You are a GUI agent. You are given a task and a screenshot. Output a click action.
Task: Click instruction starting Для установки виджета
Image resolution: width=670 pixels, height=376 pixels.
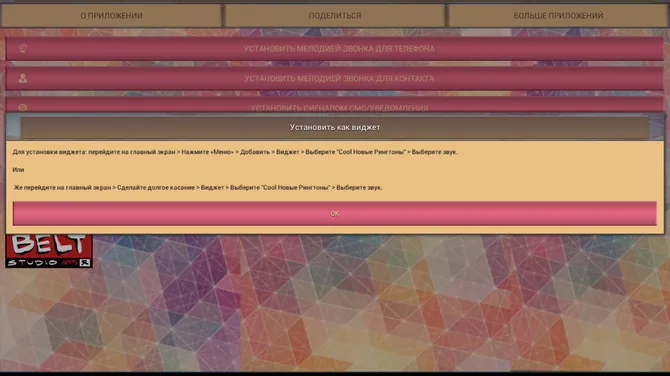pyautogui.click(x=235, y=152)
